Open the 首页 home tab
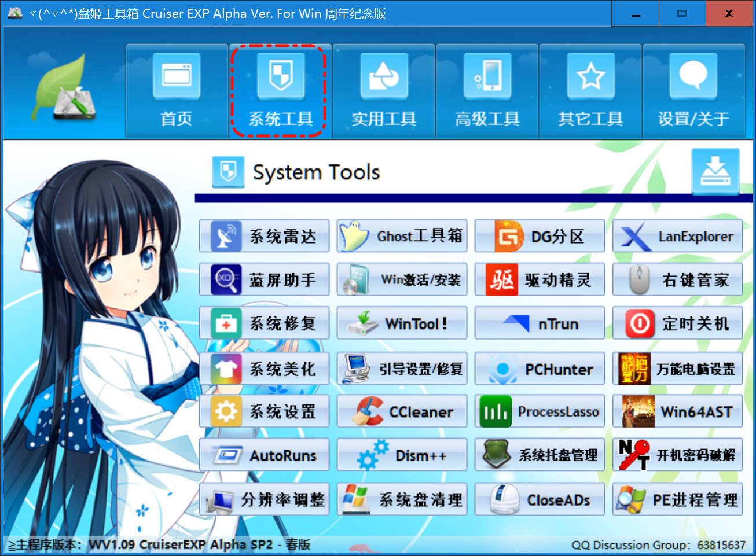756x556 pixels. (x=177, y=91)
